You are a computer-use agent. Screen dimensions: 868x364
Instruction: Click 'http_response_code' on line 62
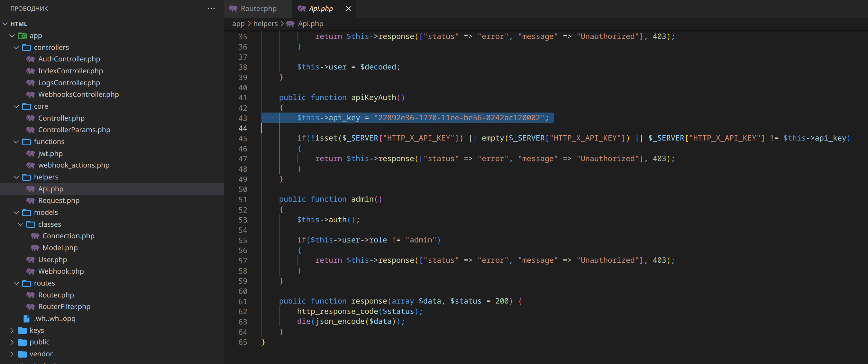(337, 311)
